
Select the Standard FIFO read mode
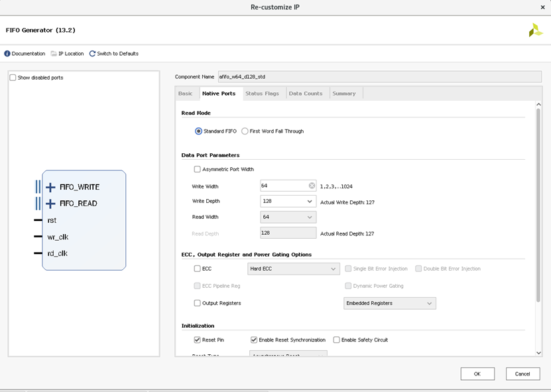pyautogui.click(x=198, y=131)
